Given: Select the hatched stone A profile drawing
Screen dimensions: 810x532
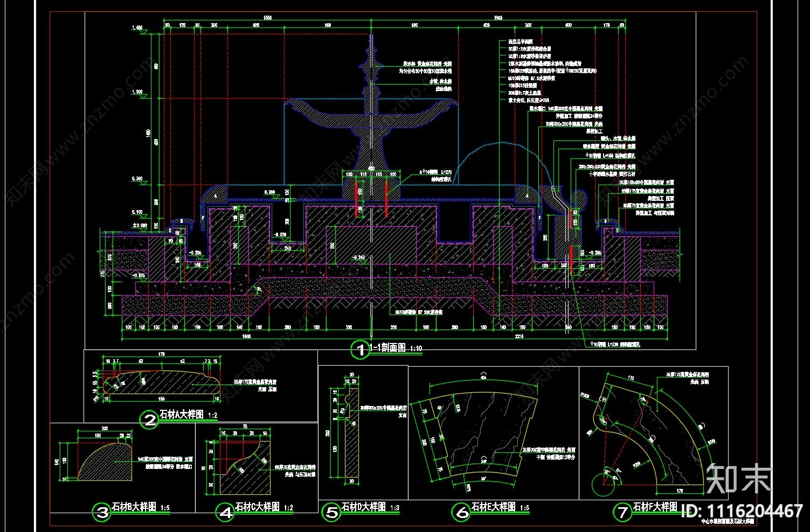Looking at the screenshot, I should pyautogui.click(x=162, y=383).
